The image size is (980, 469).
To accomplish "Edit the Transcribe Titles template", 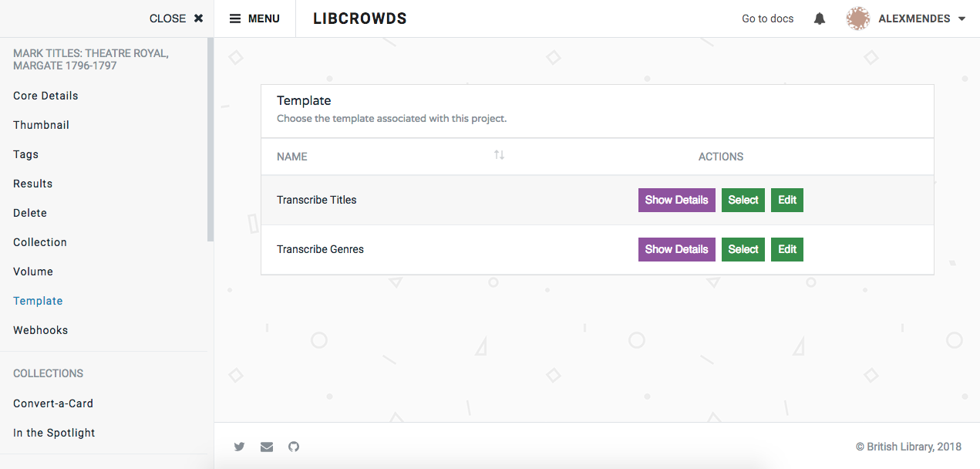I will tap(786, 200).
